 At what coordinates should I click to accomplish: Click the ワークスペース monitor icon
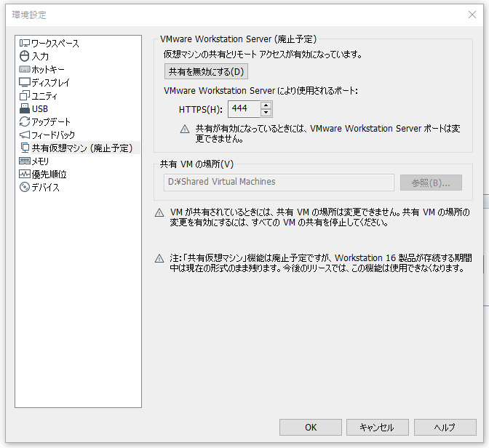point(25,43)
